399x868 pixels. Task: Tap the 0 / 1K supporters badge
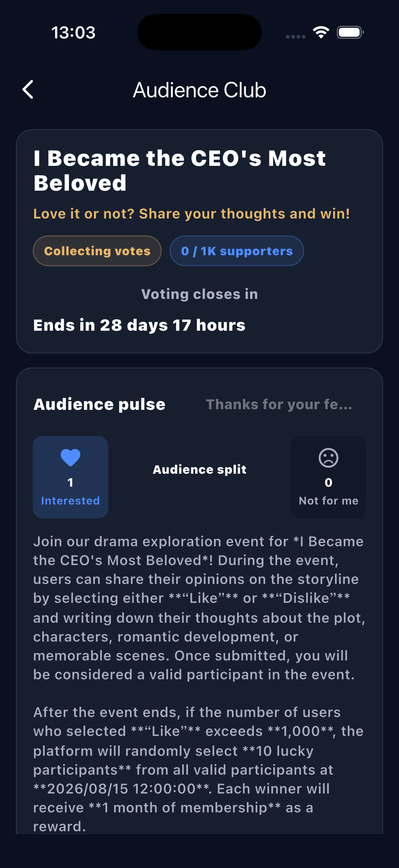[237, 251]
